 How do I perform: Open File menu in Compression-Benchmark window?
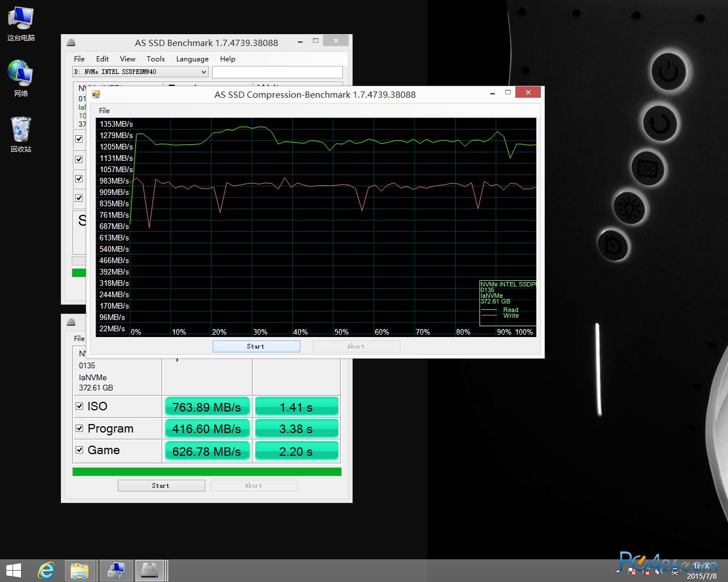click(104, 110)
